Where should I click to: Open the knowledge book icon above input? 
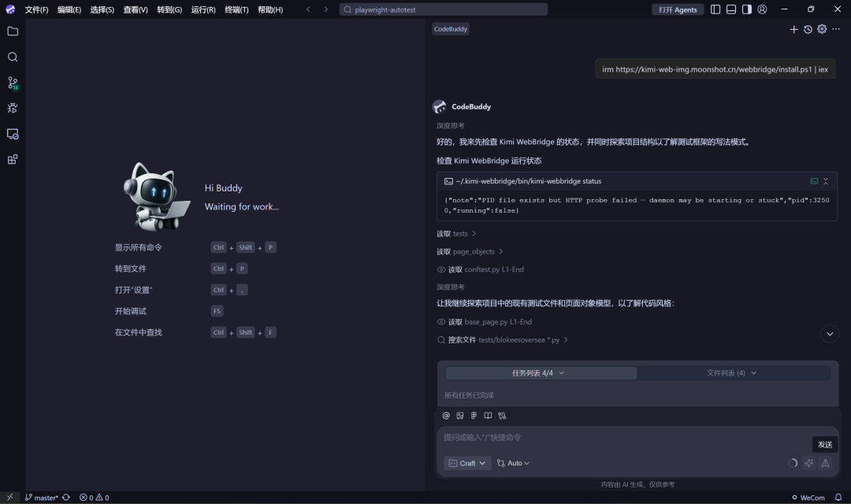click(488, 416)
